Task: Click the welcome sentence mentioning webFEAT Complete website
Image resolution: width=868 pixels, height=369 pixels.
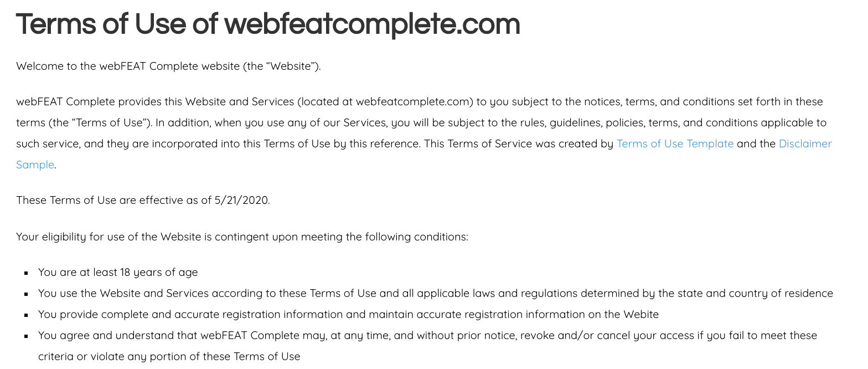Action: coord(168,66)
